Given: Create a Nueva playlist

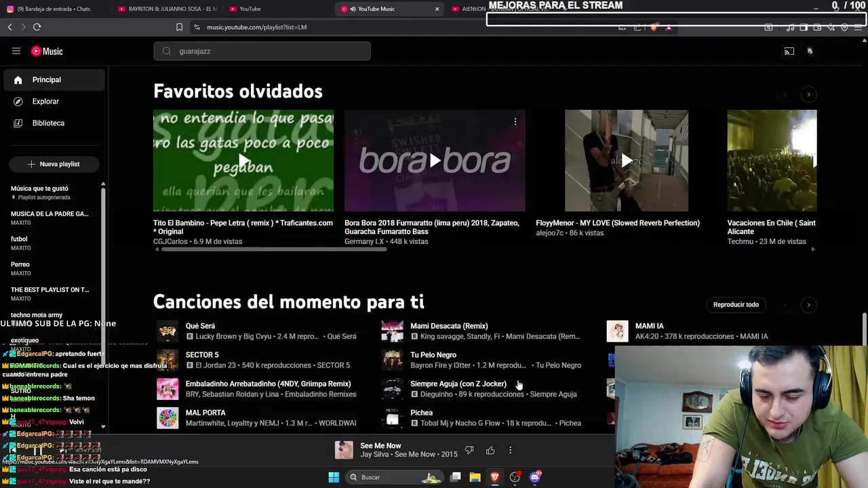Looking at the screenshot, I should pos(54,164).
